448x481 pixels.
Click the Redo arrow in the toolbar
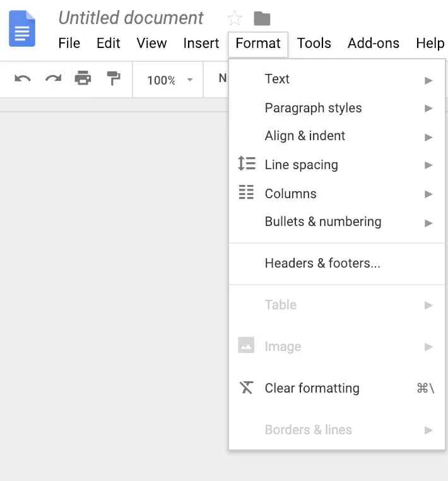coord(54,78)
